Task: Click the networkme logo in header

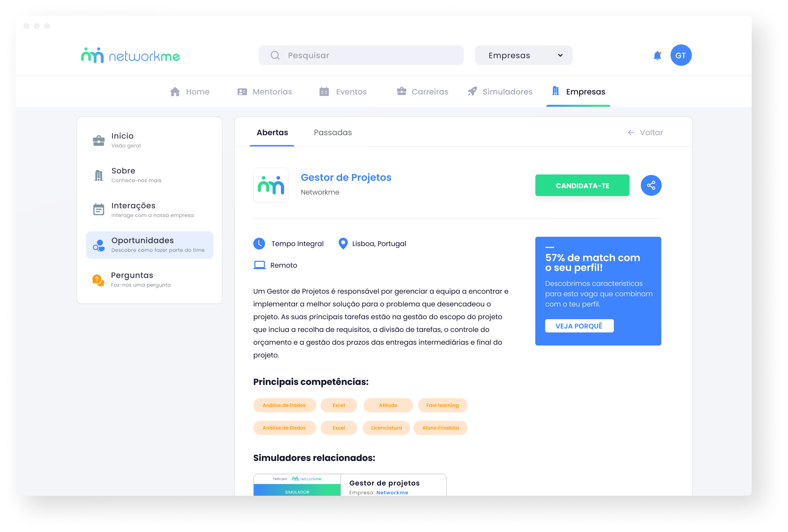Action: pyautogui.click(x=130, y=55)
